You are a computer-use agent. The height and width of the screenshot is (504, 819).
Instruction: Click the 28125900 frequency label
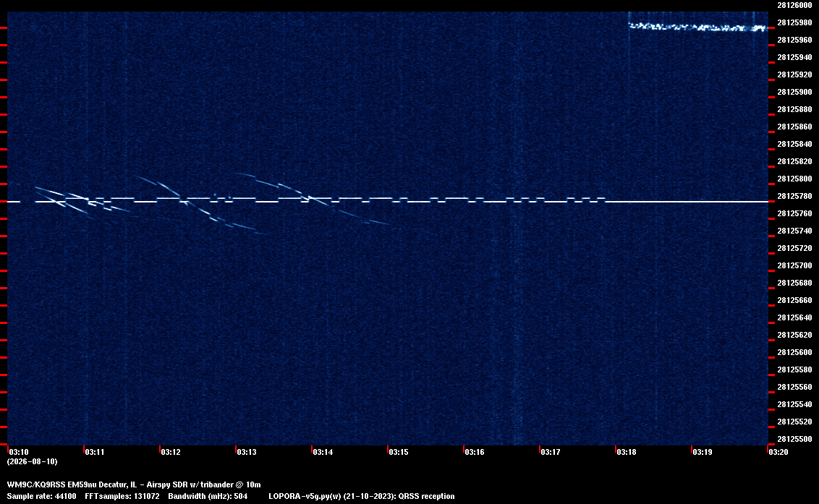794,92
